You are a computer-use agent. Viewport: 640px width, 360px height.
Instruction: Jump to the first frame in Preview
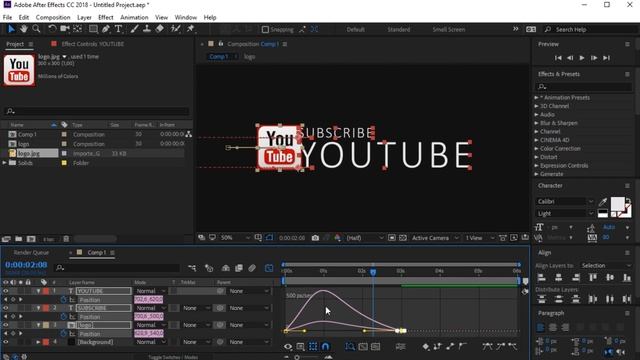[x=558, y=58]
